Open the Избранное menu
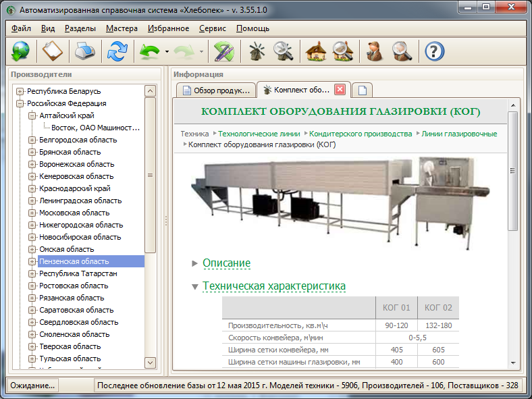This screenshot has width=532, height=399. [168, 28]
